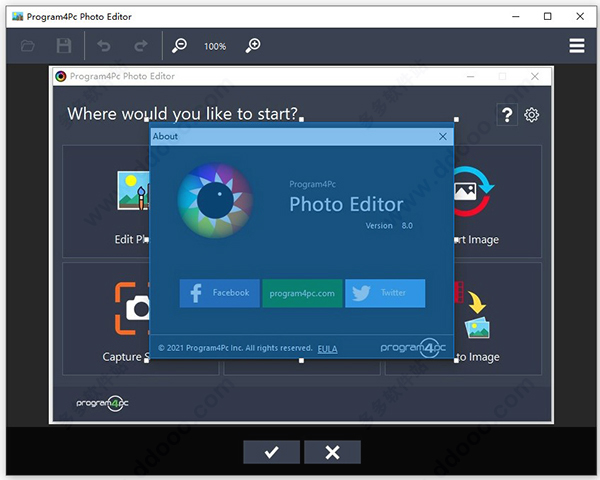Click the 'About' dialog title

tap(165, 136)
